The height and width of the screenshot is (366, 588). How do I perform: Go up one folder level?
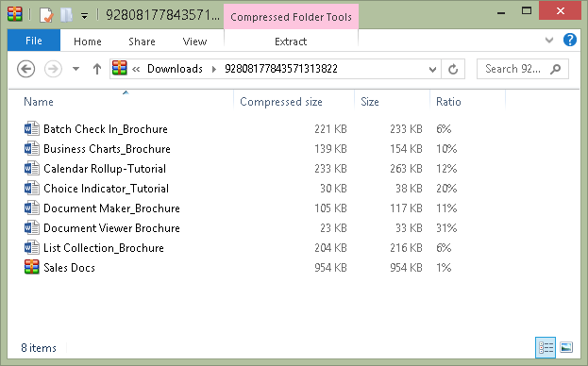tap(97, 69)
